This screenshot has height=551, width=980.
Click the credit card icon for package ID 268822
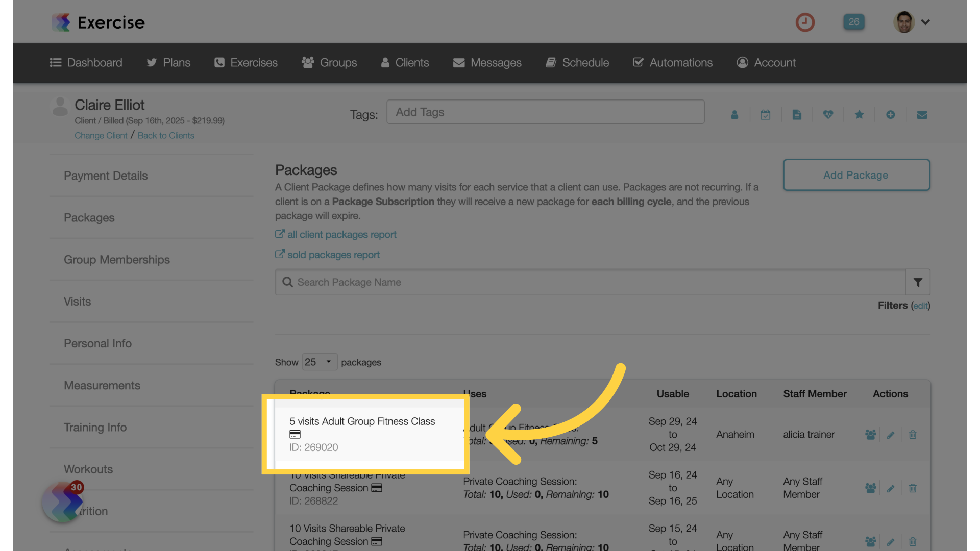[x=377, y=488]
